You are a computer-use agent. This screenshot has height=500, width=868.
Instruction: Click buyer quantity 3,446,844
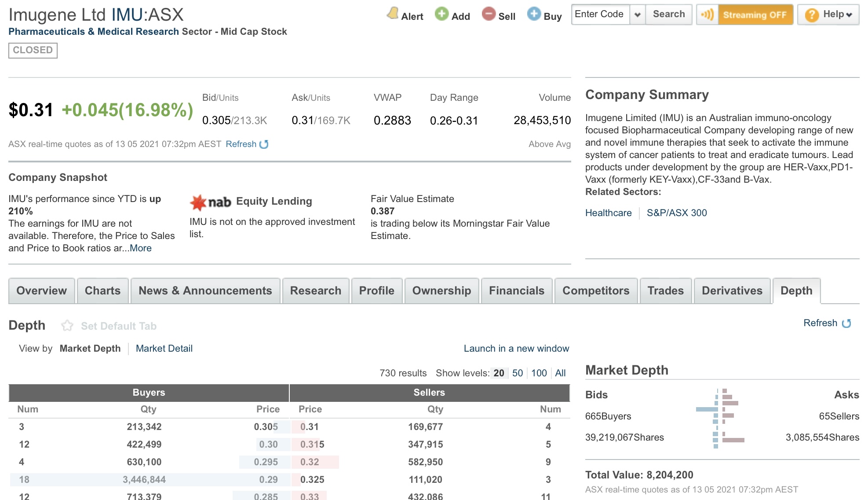pos(144,480)
